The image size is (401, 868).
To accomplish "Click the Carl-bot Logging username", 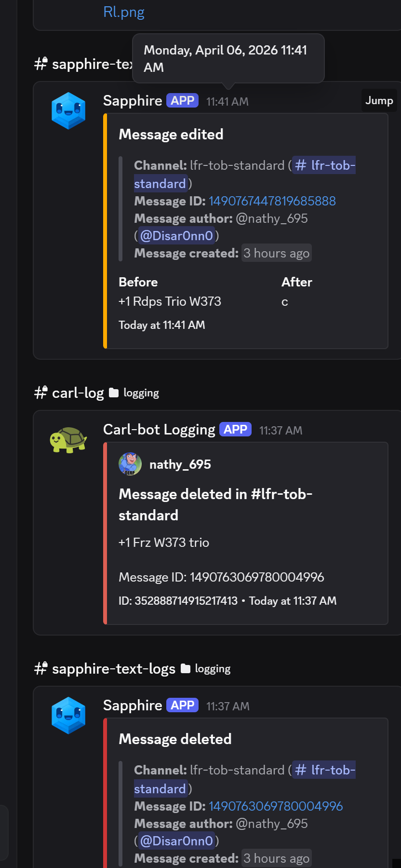I will pyautogui.click(x=159, y=429).
